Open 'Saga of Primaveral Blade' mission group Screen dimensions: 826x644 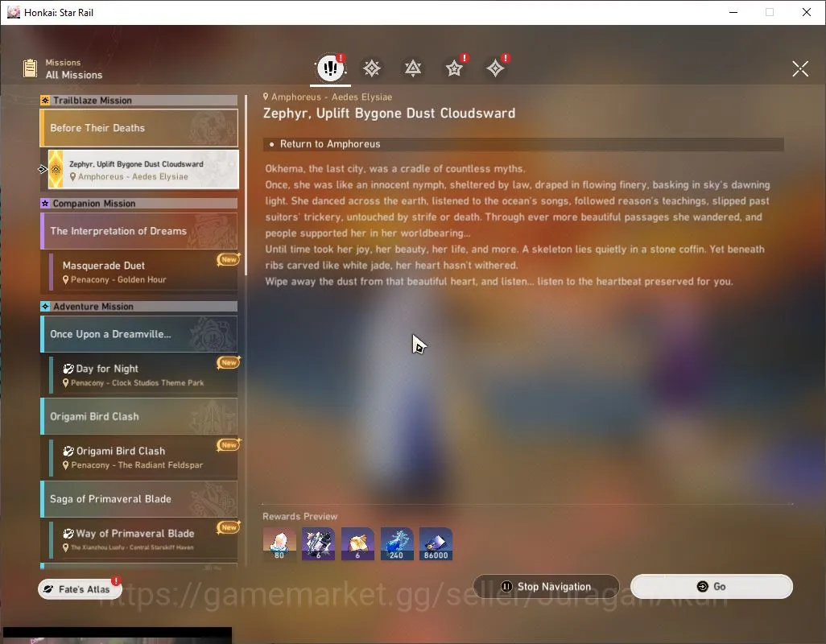pyautogui.click(x=139, y=498)
